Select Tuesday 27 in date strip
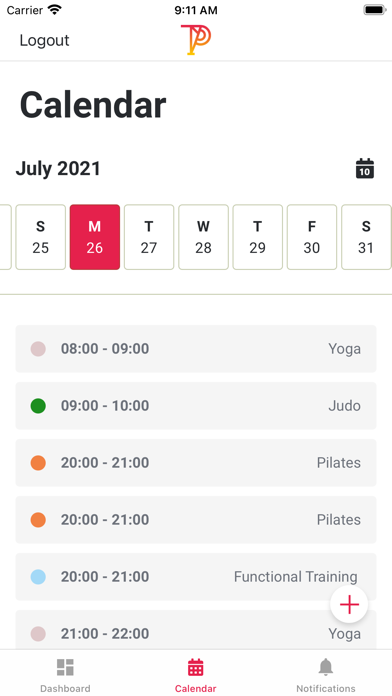Viewport: 392px width, 696px height. 149,237
